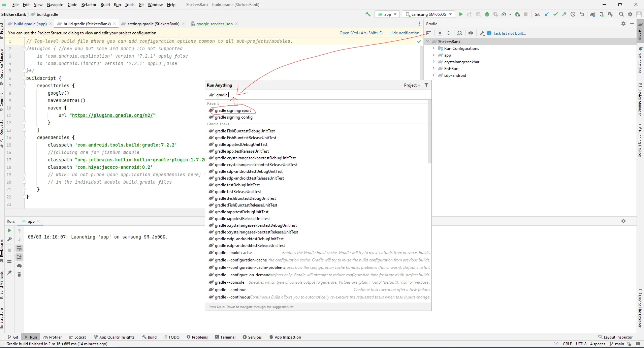Toggle the Notifications side panel
The width and height of the screenshot is (644, 348).
pyautogui.click(x=640, y=60)
